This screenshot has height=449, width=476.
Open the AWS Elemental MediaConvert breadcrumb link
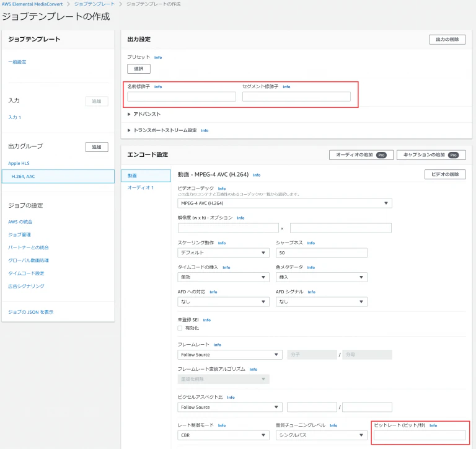tap(32, 4)
